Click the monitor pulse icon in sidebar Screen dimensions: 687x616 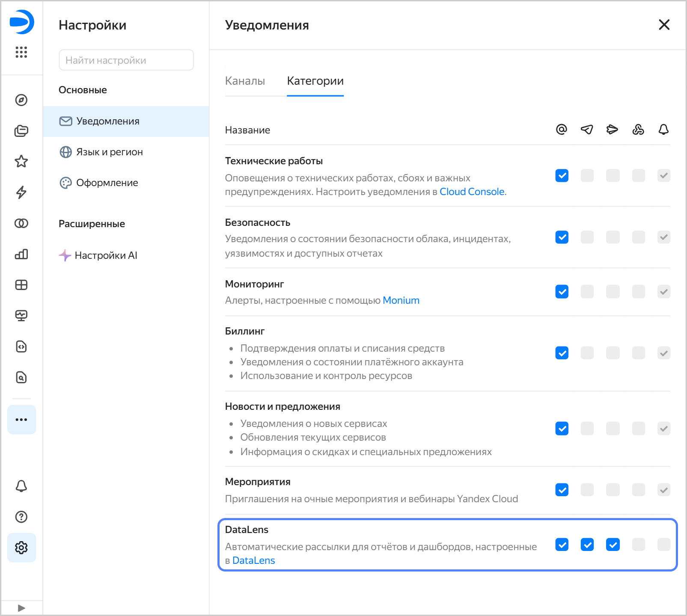(x=21, y=316)
